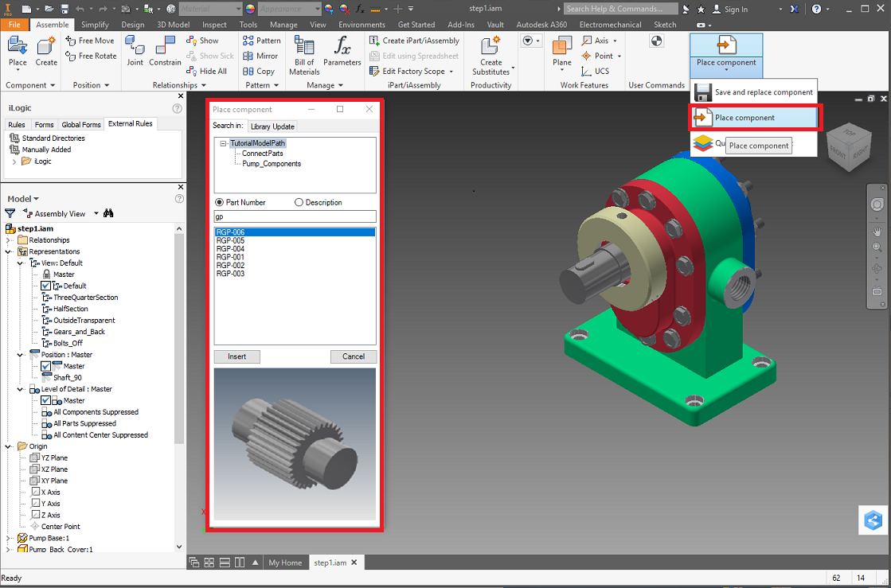The height and width of the screenshot is (588, 891).
Task: Switch to the Global Forms tab
Action: (x=80, y=124)
